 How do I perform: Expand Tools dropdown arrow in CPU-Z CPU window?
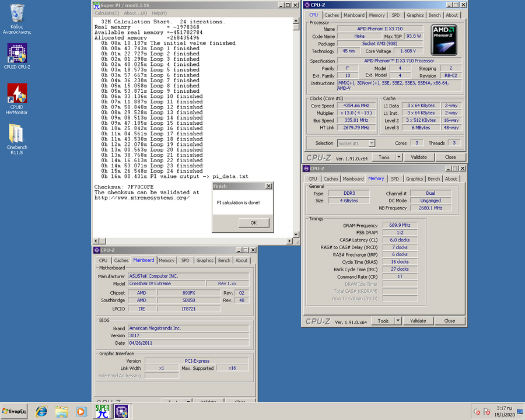tap(398, 157)
